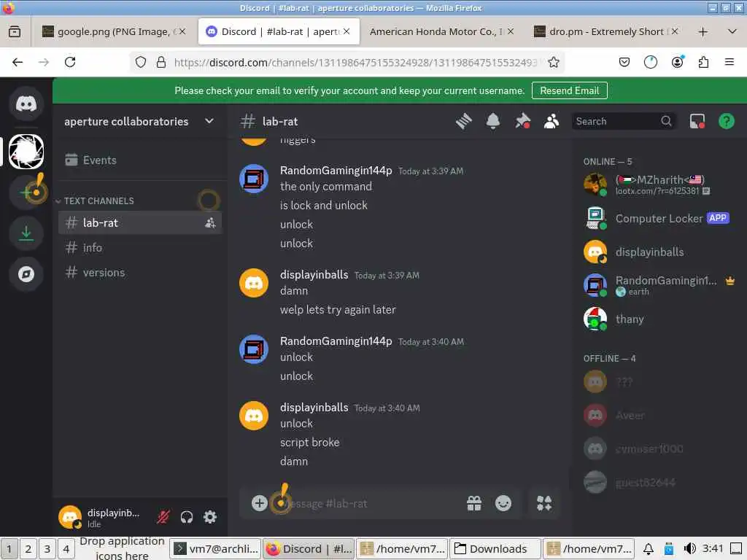Open tracking protection shield icon
Image resolution: width=747 pixels, height=560 pixels.
pyautogui.click(x=141, y=63)
